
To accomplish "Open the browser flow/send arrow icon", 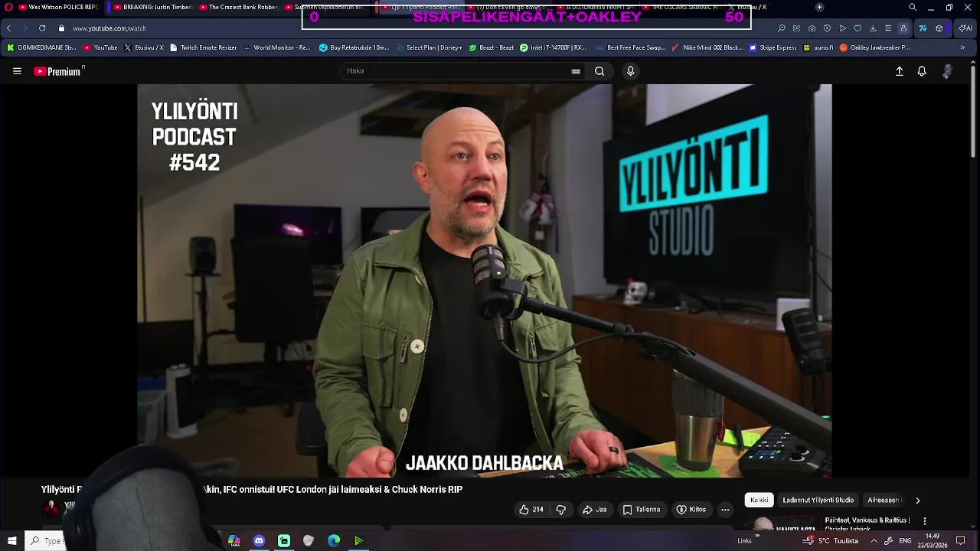I will pyautogui.click(x=842, y=28).
